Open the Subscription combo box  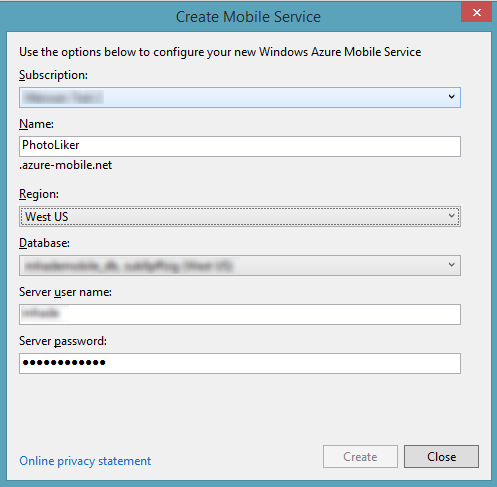click(240, 97)
